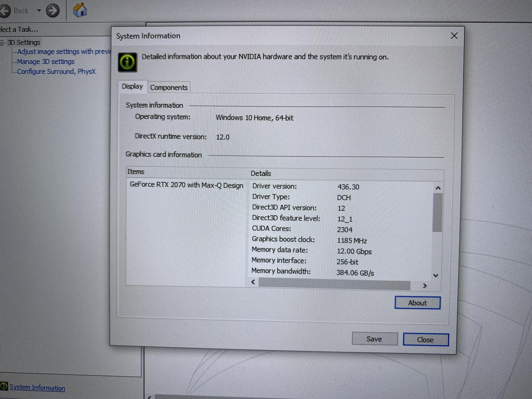Viewport: 532px width, 399px height.
Task: Click the green info icon in dialog
Action: click(127, 62)
